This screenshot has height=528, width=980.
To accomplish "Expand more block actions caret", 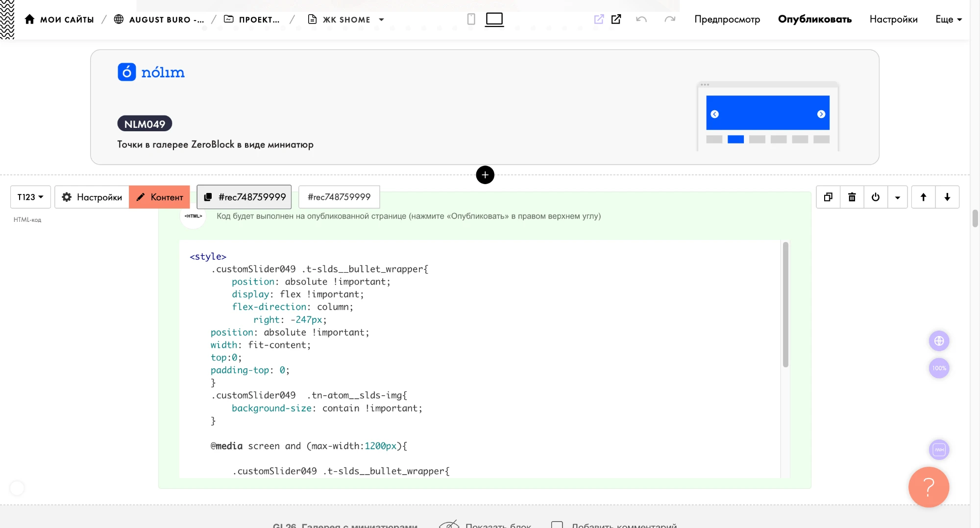I will coord(898,197).
